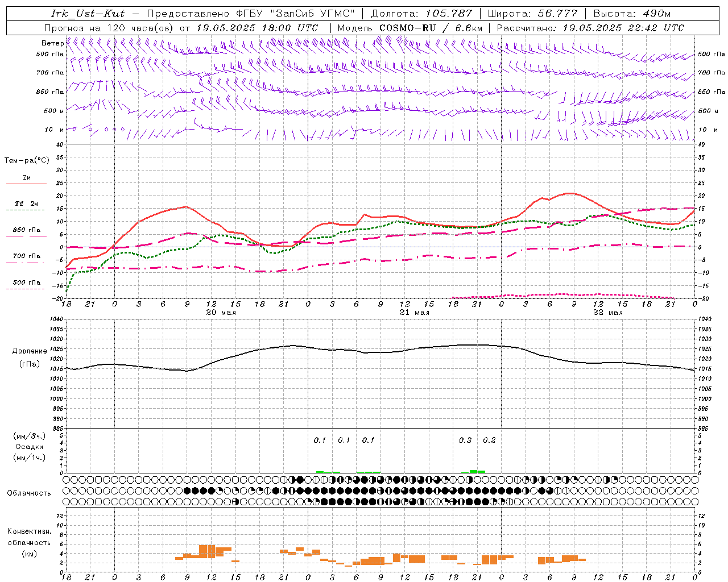The width and height of the screenshot is (728, 582).
Task: Click the Широта: 56.777 latitude value
Action: (x=533, y=14)
